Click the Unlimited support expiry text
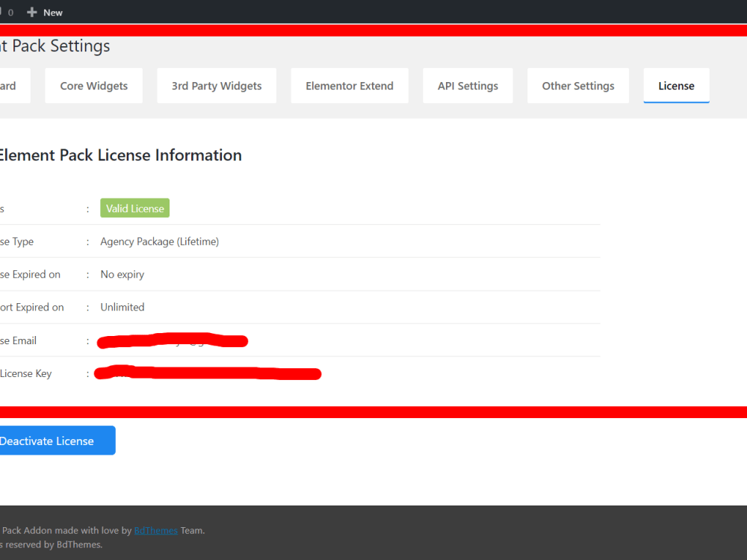The image size is (747, 560). click(x=122, y=307)
